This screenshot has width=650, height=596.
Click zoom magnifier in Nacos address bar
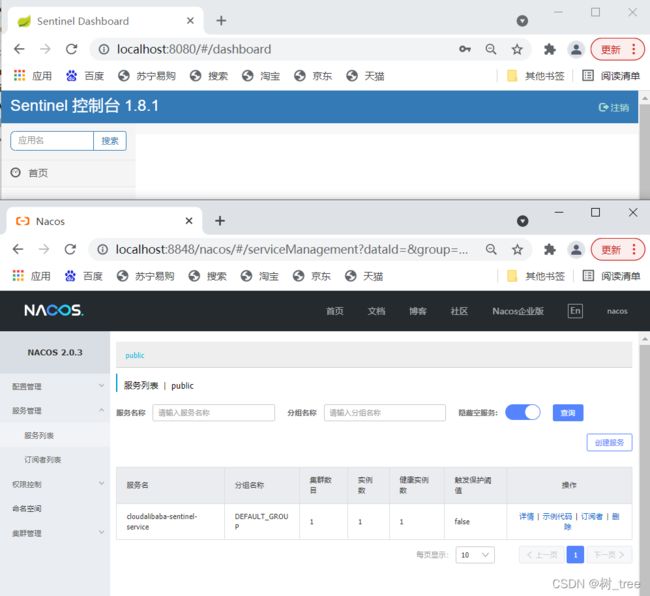point(491,250)
